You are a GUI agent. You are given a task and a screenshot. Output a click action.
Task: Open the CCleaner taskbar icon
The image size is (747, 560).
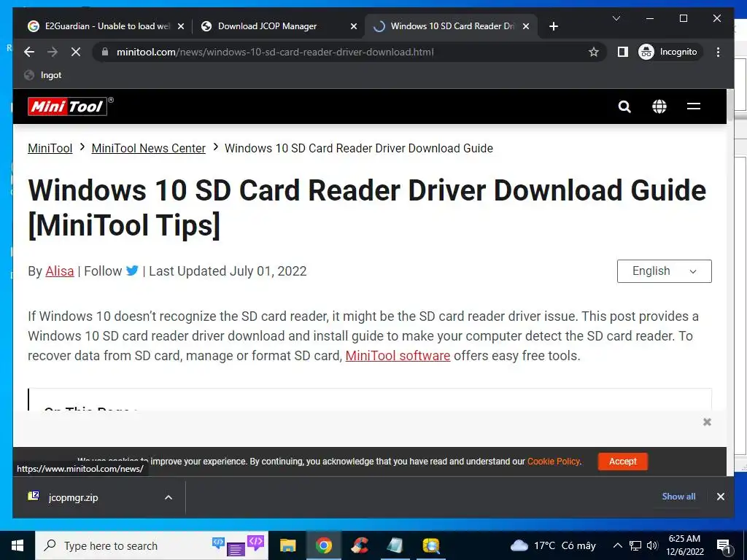[359, 545]
